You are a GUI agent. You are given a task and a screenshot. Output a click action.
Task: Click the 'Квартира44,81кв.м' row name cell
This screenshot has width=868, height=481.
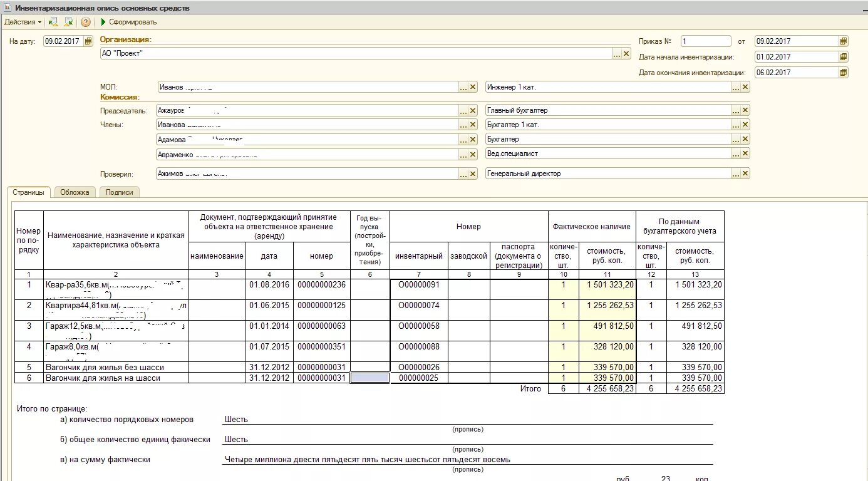click(x=116, y=310)
